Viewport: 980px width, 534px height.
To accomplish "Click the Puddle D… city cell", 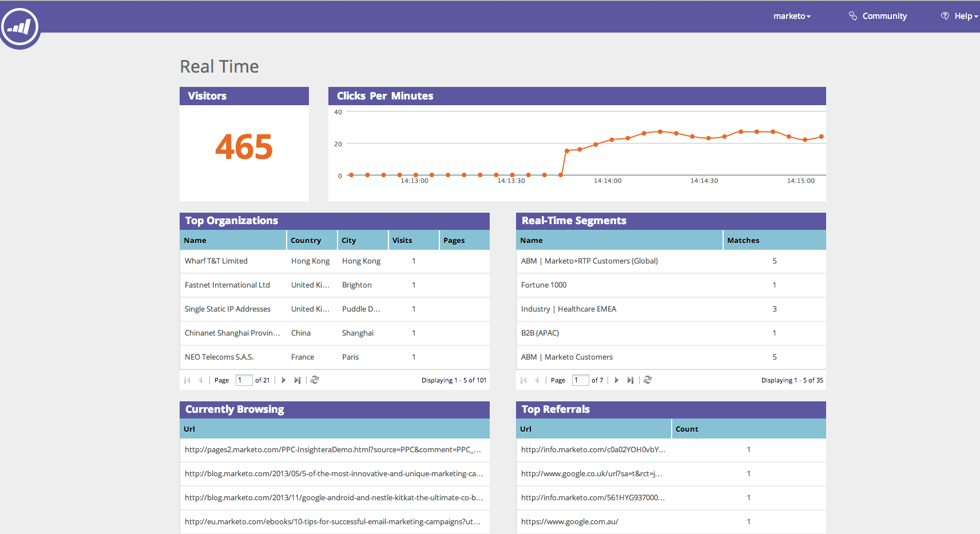I will click(x=361, y=309).
